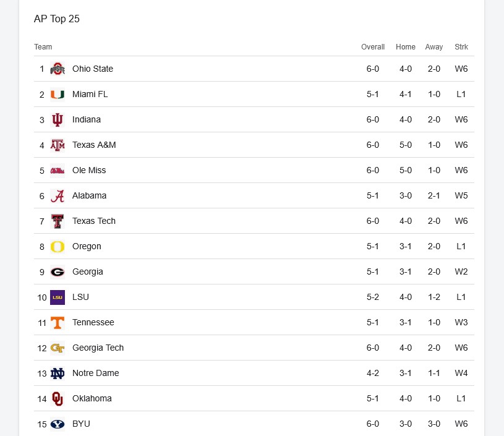This screenshot has height=436, width=504.
Task: Select the BYU team name
Action: (81, 424)
